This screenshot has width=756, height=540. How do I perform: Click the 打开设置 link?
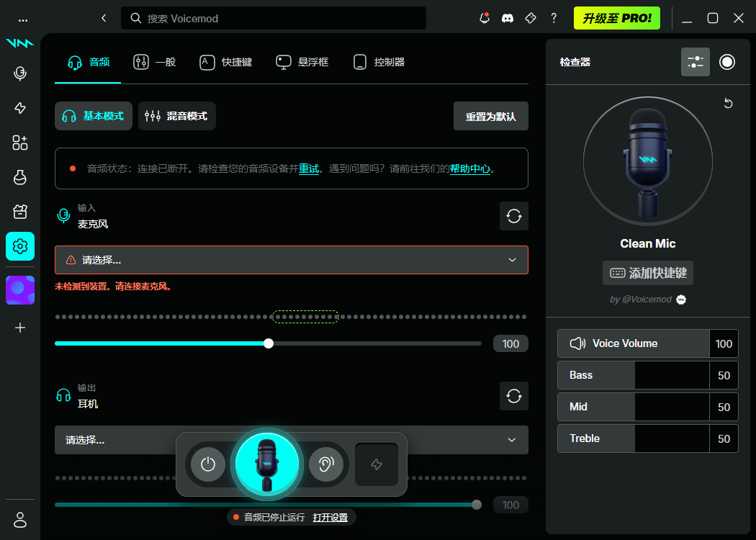(x=330, y=518)
